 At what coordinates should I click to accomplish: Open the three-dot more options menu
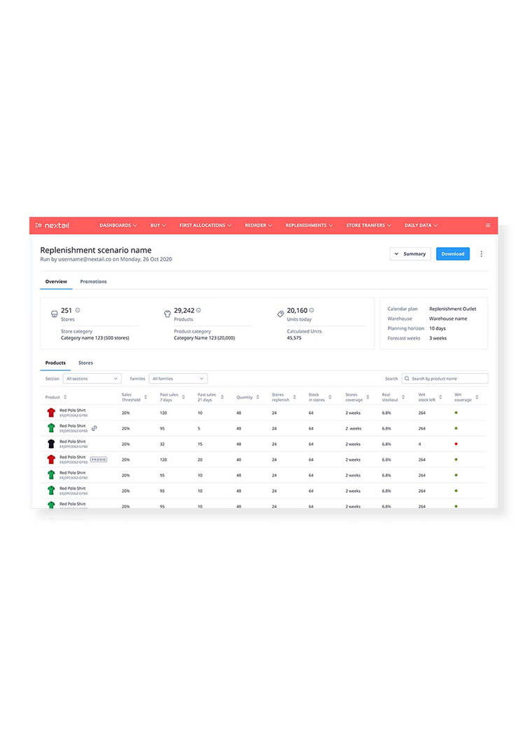pos(481,254)
